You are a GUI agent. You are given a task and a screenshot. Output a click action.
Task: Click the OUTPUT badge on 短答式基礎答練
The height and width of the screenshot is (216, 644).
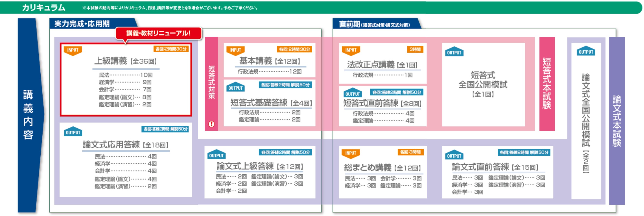tap(235, 88)
